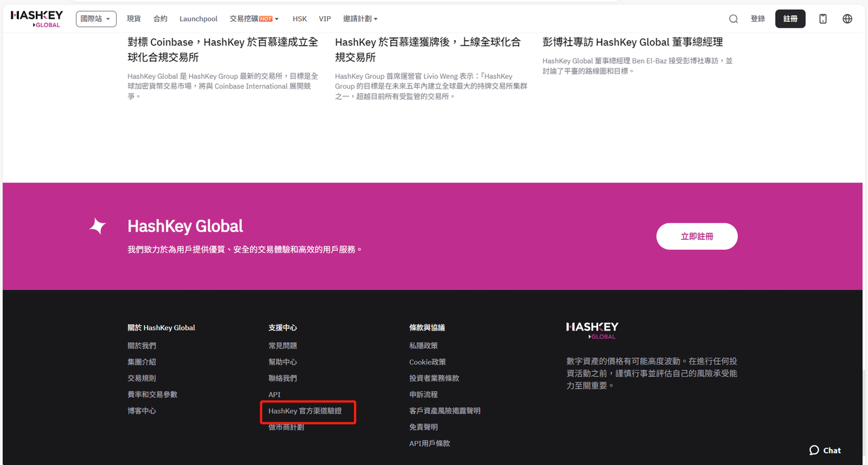868x465 pixels.
Task: Open the 費率和交易參數 footer link
Action: (x=152, y=394)
